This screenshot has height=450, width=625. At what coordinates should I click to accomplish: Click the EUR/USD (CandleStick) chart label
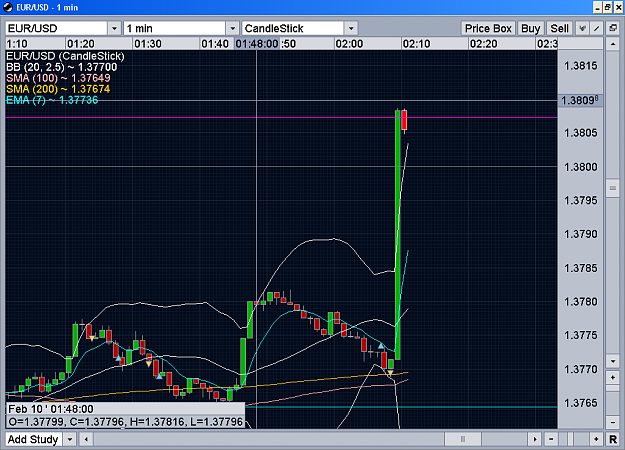tap(65, 56)
